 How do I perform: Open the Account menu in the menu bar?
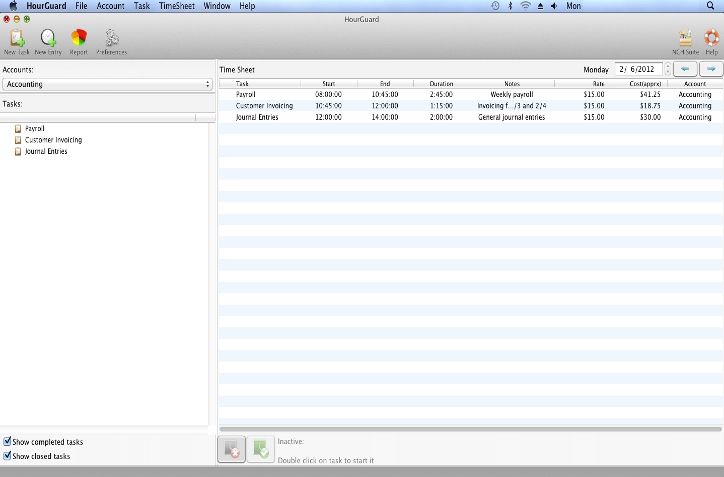click(110, 6)
